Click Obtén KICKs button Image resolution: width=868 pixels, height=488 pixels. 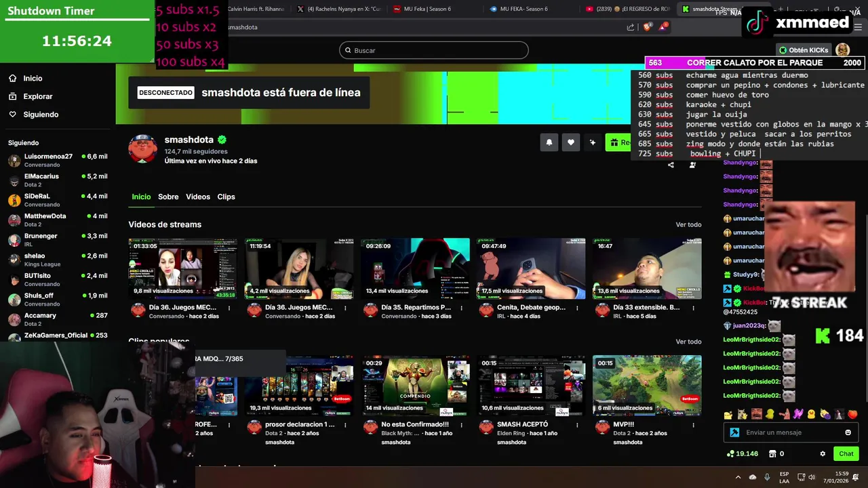coord(804,50)
